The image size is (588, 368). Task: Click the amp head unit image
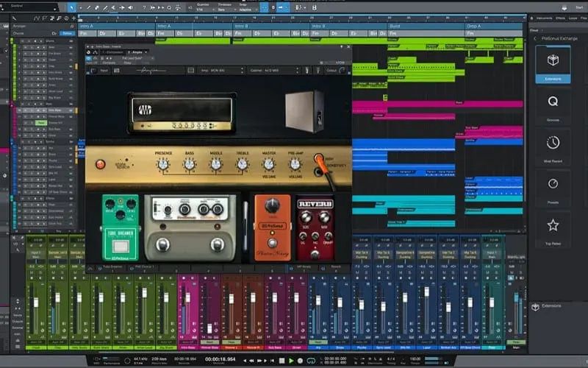pyautogui.click(x=182, y=113)
